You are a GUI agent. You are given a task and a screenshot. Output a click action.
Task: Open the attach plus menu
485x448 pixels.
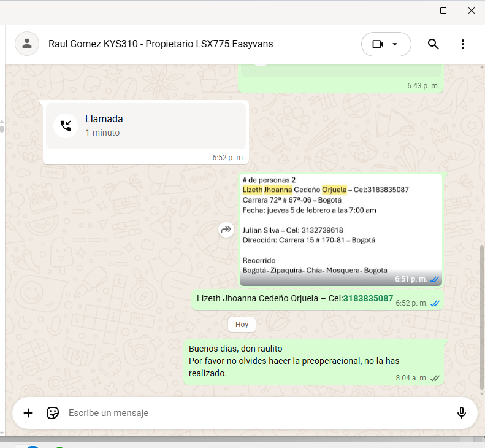click(x=28, y=413)
